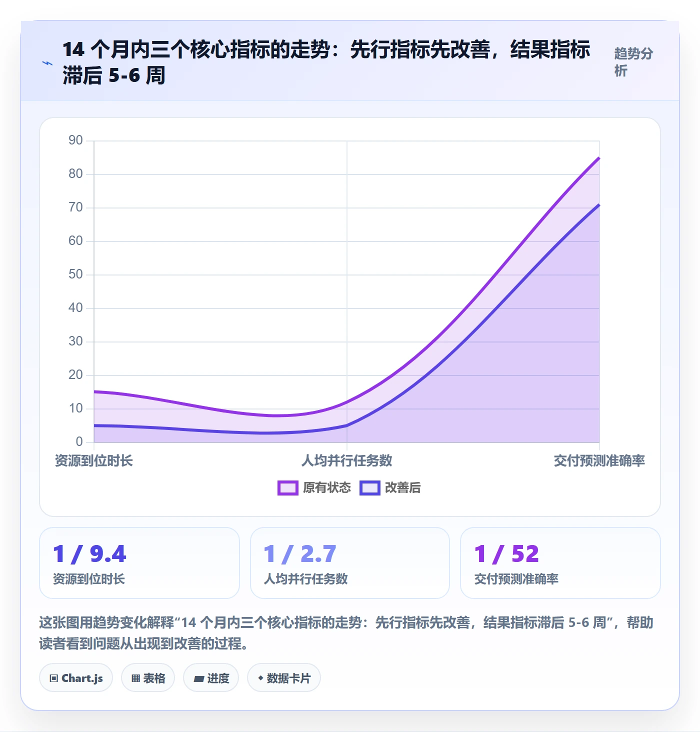
Task: Click the 交付预测准确率 x-axis label
Action: [x=599, y=460]
